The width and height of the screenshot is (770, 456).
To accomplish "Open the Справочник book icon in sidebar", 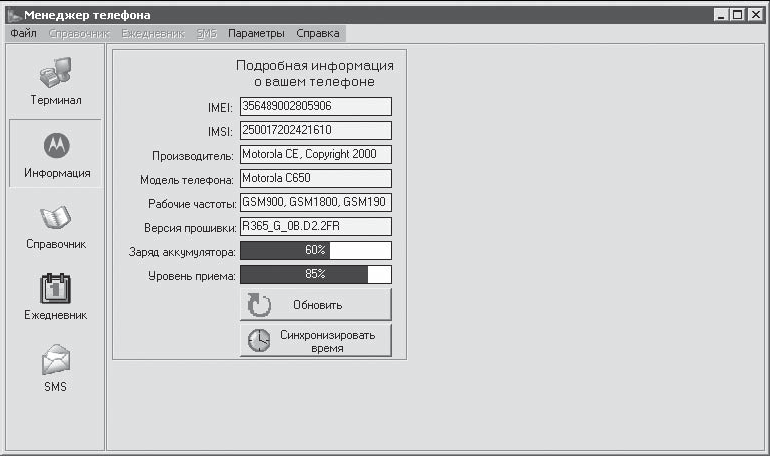I will click(55, 217).
